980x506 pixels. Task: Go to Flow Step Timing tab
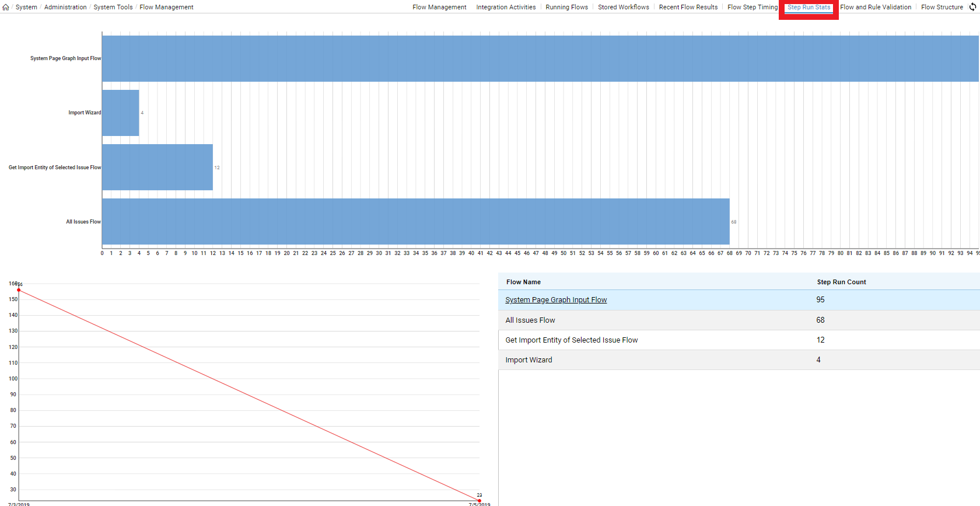[752, 7]
